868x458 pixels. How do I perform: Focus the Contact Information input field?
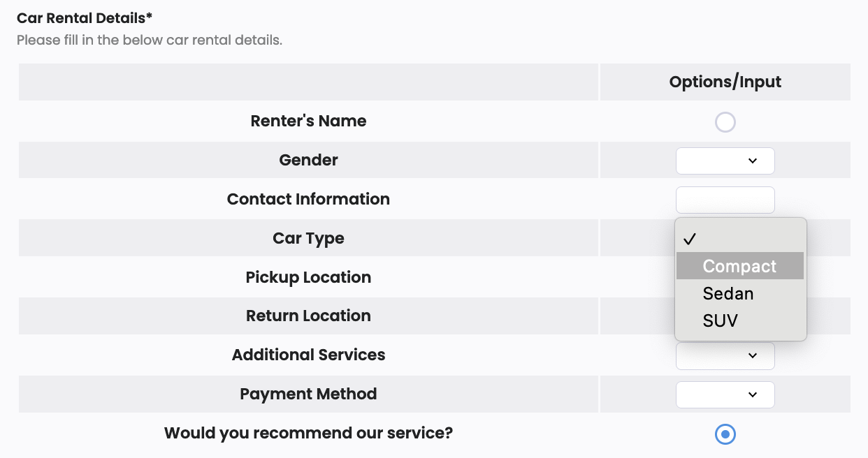pyautogui.click(x=725, y=200)
